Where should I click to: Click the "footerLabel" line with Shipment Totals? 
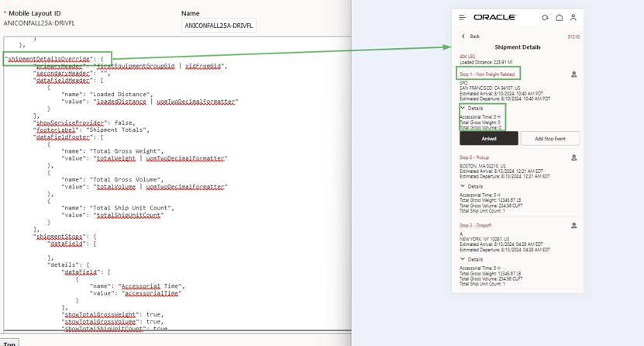click(x=91, y=130)
